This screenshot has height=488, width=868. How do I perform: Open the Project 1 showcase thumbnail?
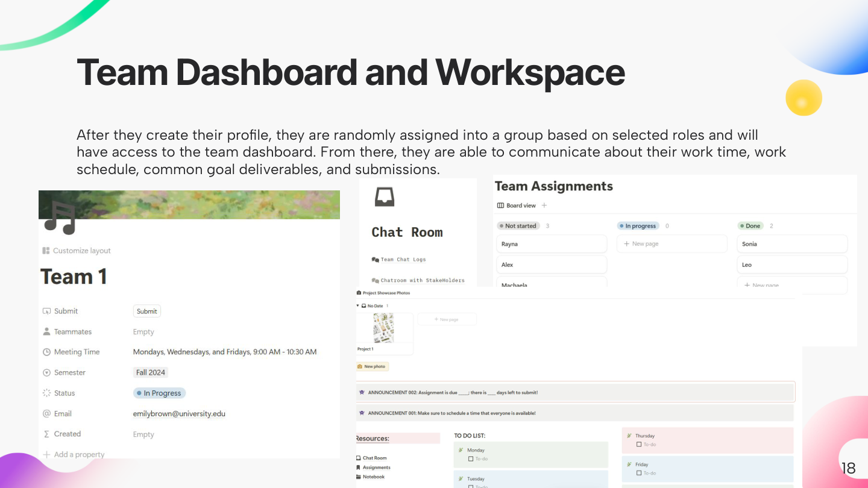pos(384,328)
